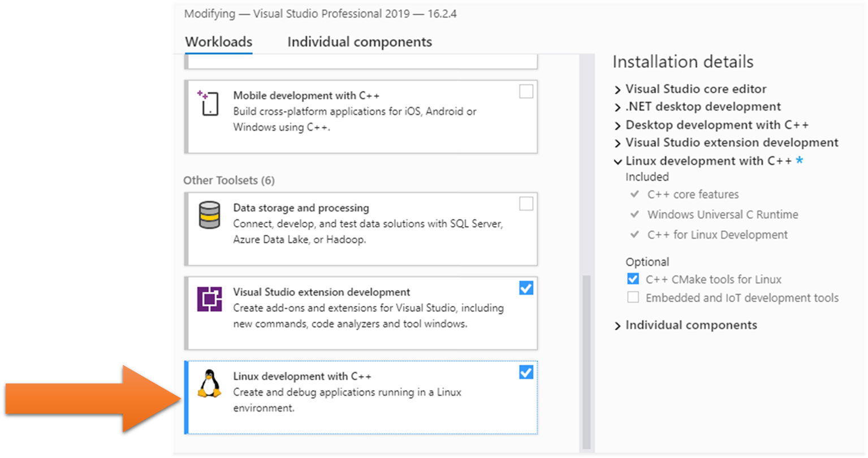Screen dimensions: 868x458
Task: Click the checkmark beside Windows Universal C Runtime
Action: click(x=634, y=214)
